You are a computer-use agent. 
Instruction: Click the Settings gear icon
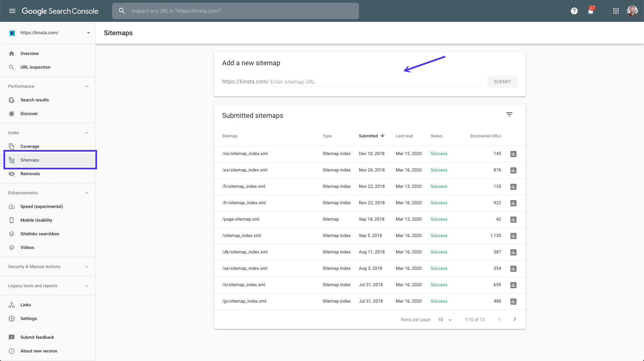point(12,319)
